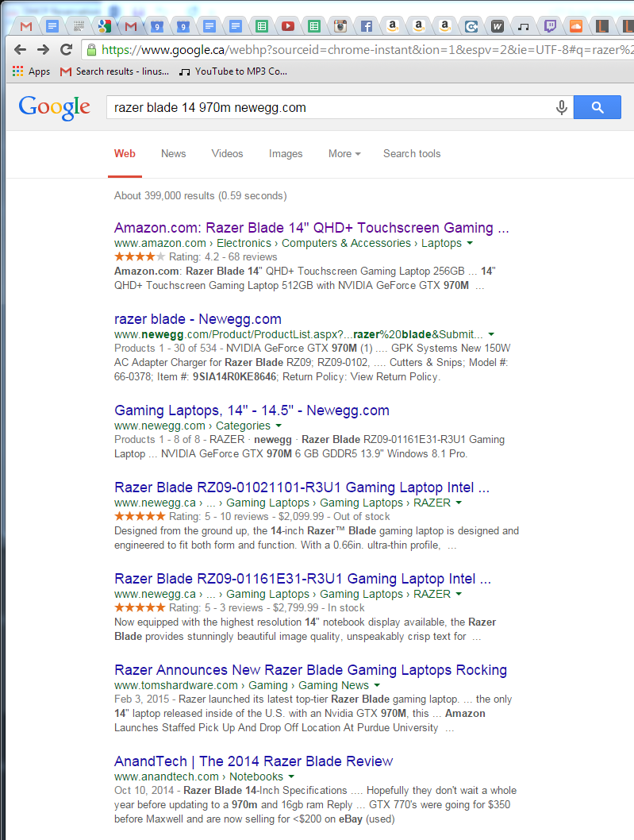Start voice search with the microphone icon
The height and width of the screenshot is (840, 634).
tap(561, 108)
